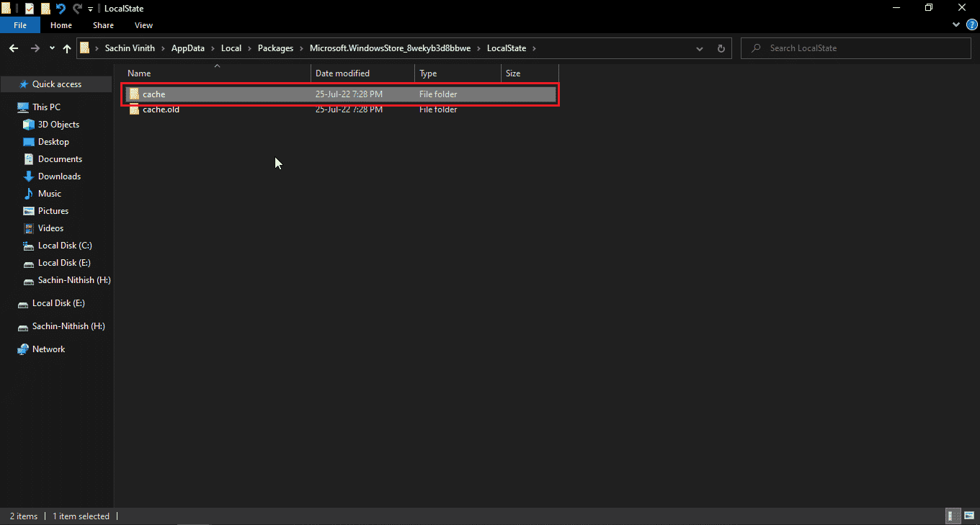Click the Search LocalState box

pyautogui.click(x=856, y=48)
